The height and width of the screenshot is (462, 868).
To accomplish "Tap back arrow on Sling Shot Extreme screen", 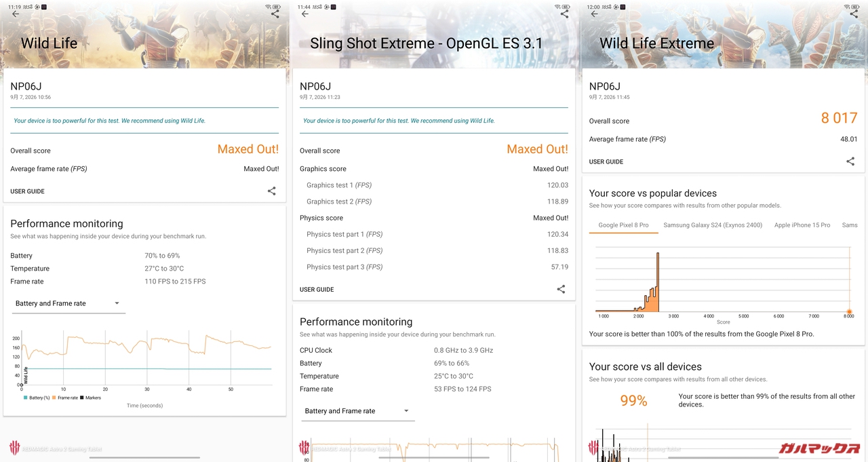I will [305, 14].
